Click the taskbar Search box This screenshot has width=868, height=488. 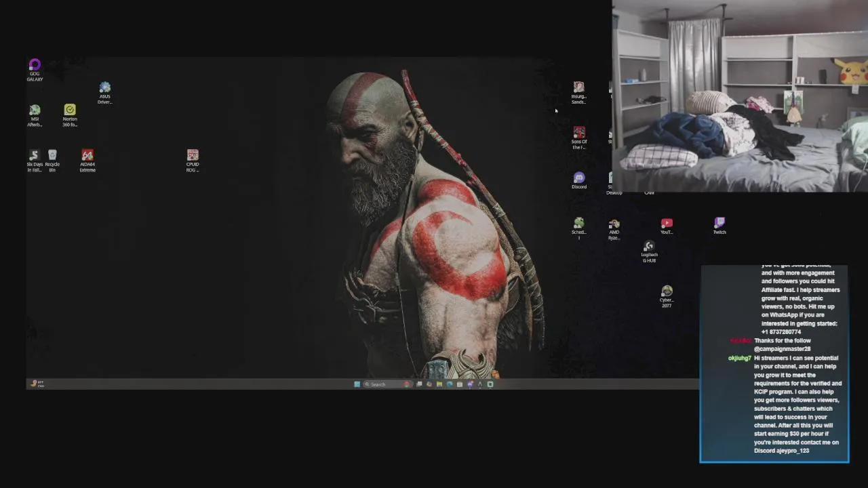[388, 384]
